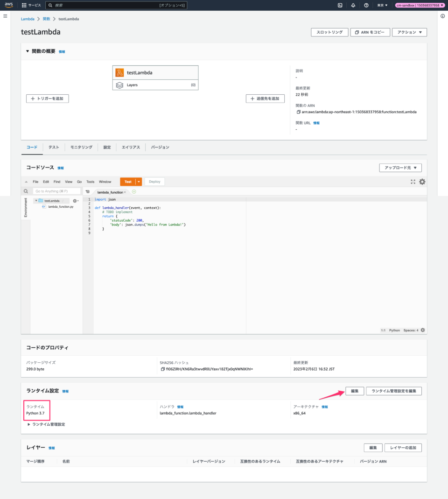The height and width of the screenshot is (499, 448).
Task: Open the Test button's dropdown arrow
Action: point(138,182)
